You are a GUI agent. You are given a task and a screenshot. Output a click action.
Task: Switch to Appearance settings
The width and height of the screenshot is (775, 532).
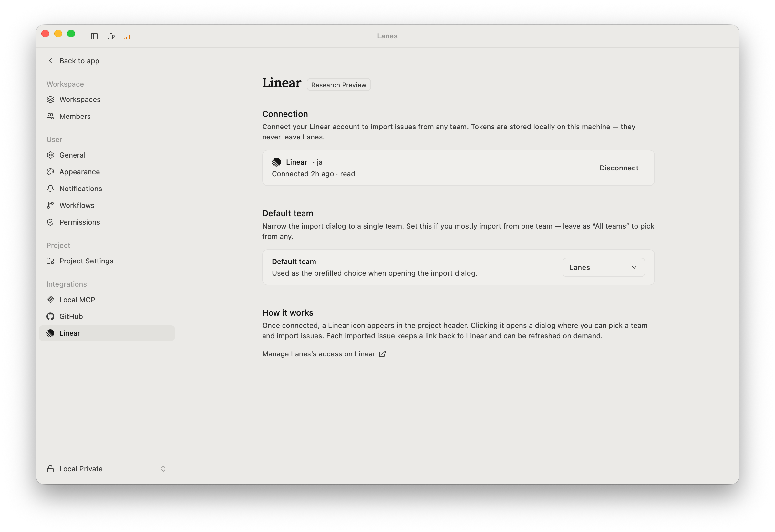coord(107,172)
